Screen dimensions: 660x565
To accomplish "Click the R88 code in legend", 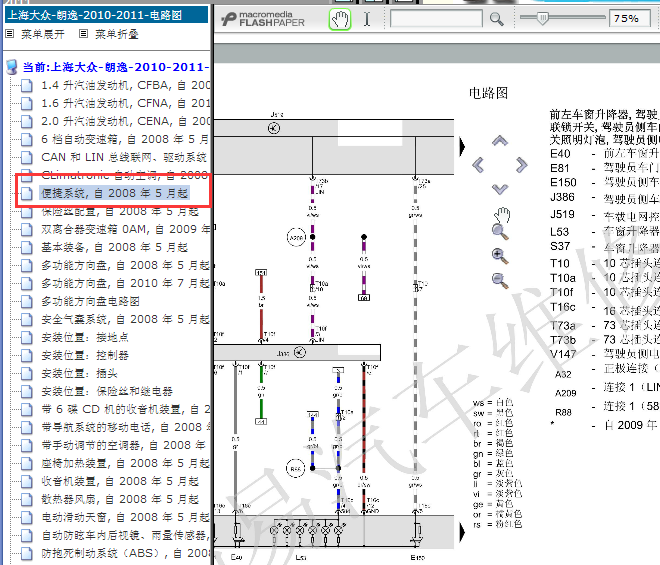I will click(x=563, y=412).
